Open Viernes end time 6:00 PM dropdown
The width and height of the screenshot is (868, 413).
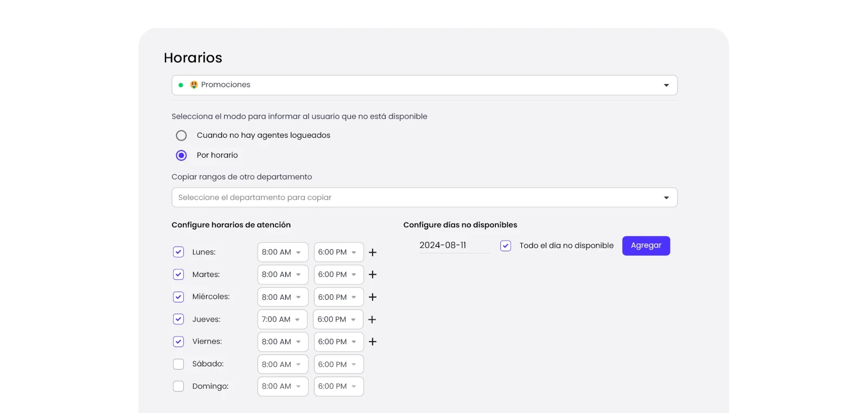click(x=339, y=342)
